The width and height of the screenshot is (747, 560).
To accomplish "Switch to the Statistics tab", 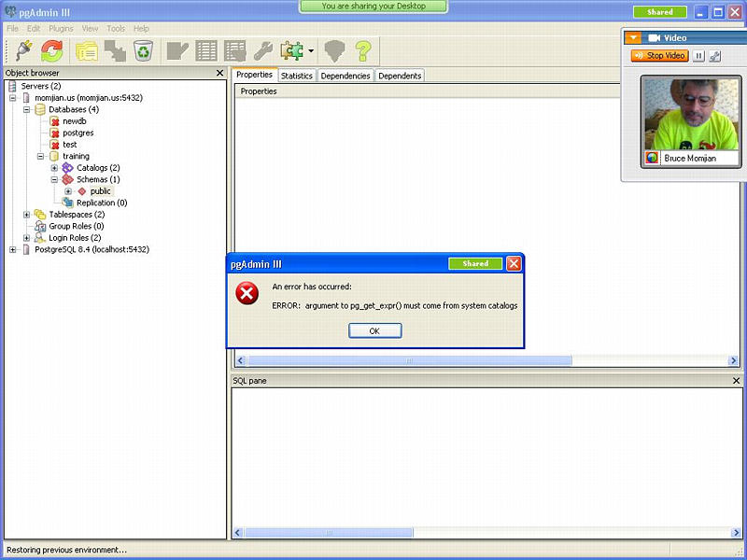I will (x=297, y=76).
